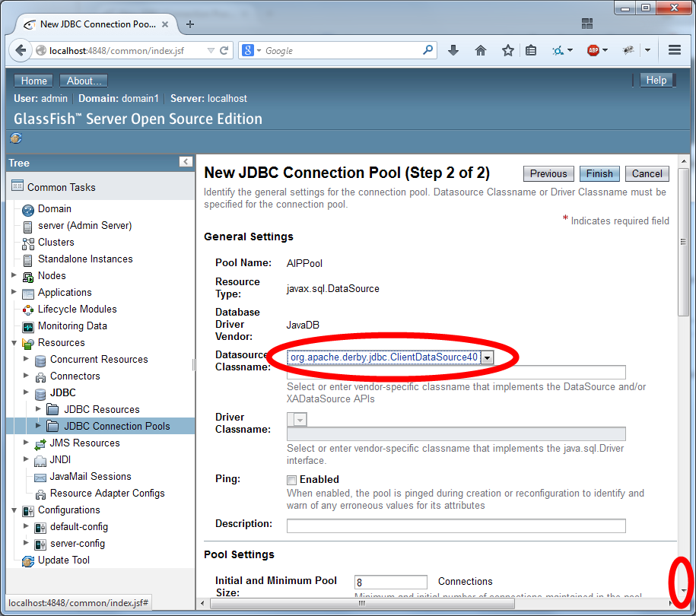Reload the page using the refresh icon

click(224, 50)
